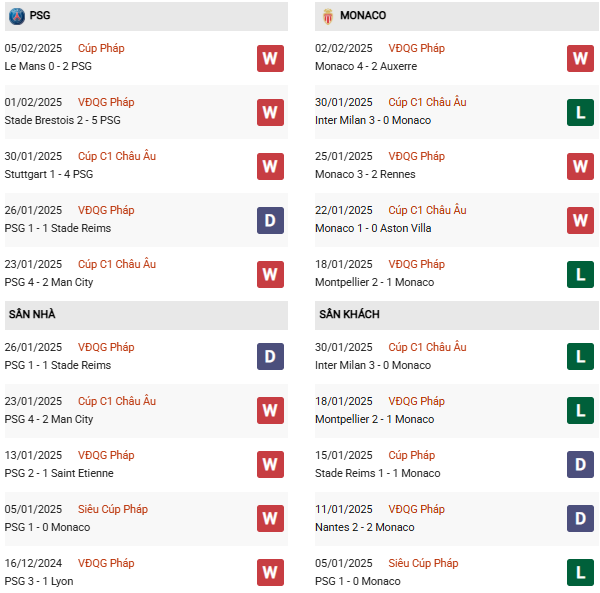The height and width of the screenshot is (593, 600).
Task: Click the W badge for Stade Brestois 2 - 5 PSG
Action: point(270,112)
